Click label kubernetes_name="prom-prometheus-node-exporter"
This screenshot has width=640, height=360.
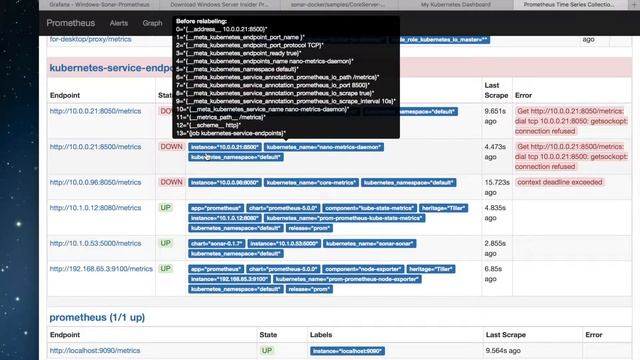tap(347, 279)
